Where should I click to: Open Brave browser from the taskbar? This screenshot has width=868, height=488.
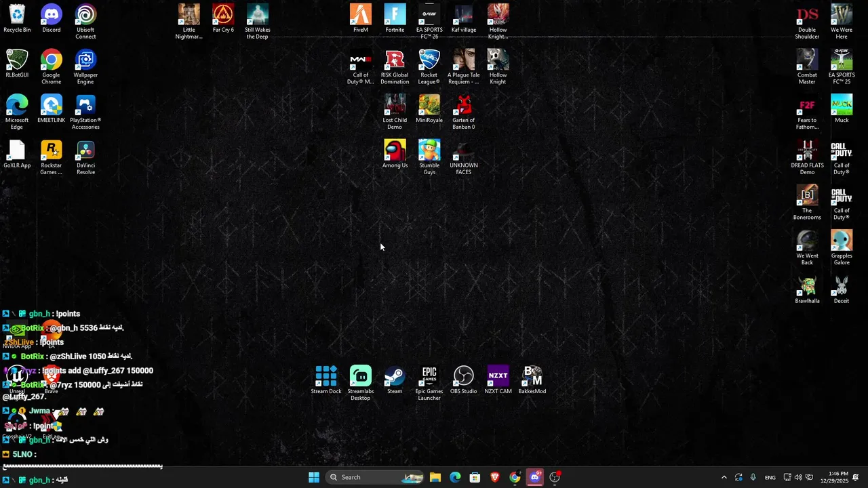pyautogui.click(x=495, y=477)
